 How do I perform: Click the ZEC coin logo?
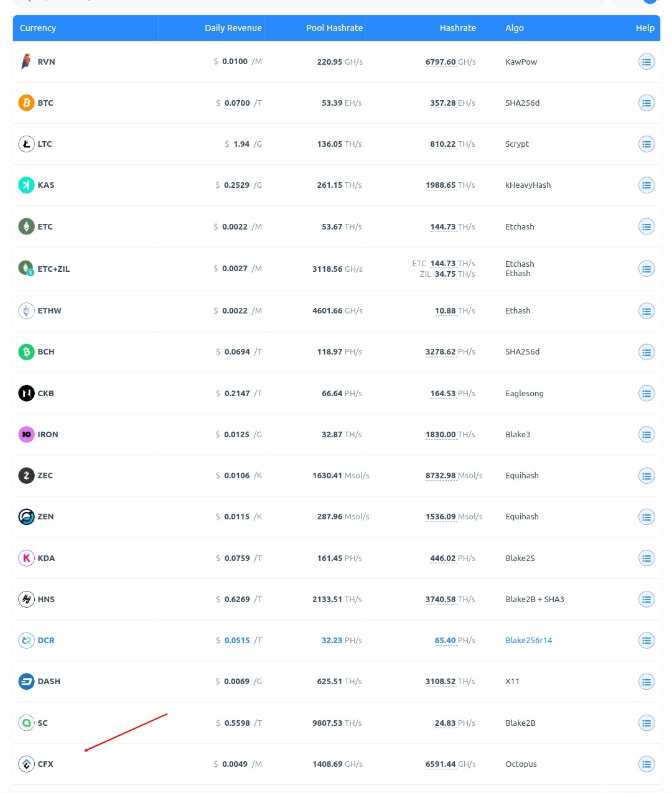pyautogui.click(x=26, y=476)
